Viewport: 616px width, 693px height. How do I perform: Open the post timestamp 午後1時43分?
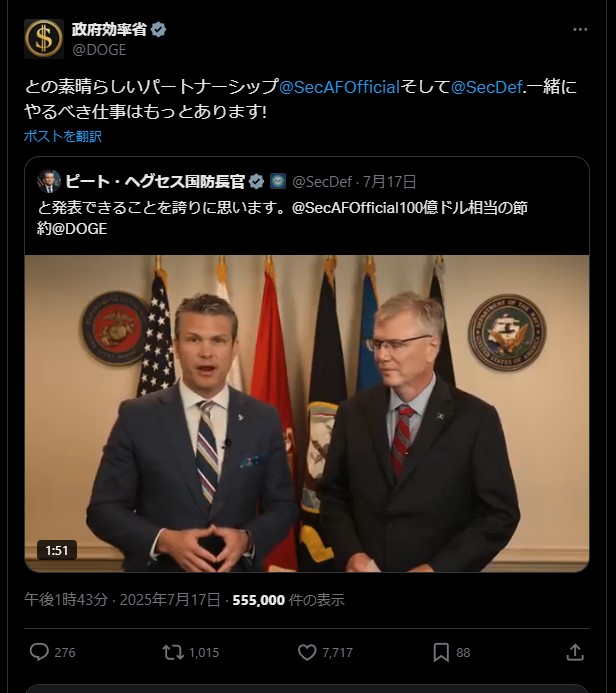pos(66,600)
